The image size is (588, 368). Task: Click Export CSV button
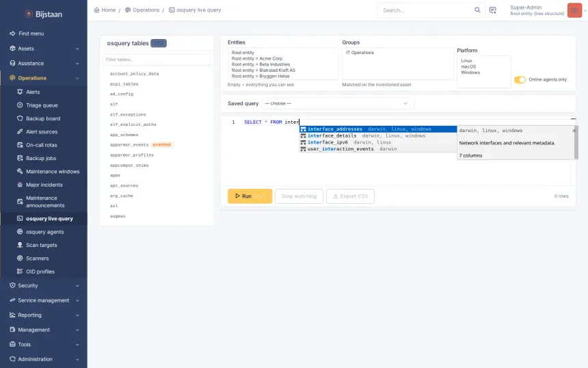350,196
